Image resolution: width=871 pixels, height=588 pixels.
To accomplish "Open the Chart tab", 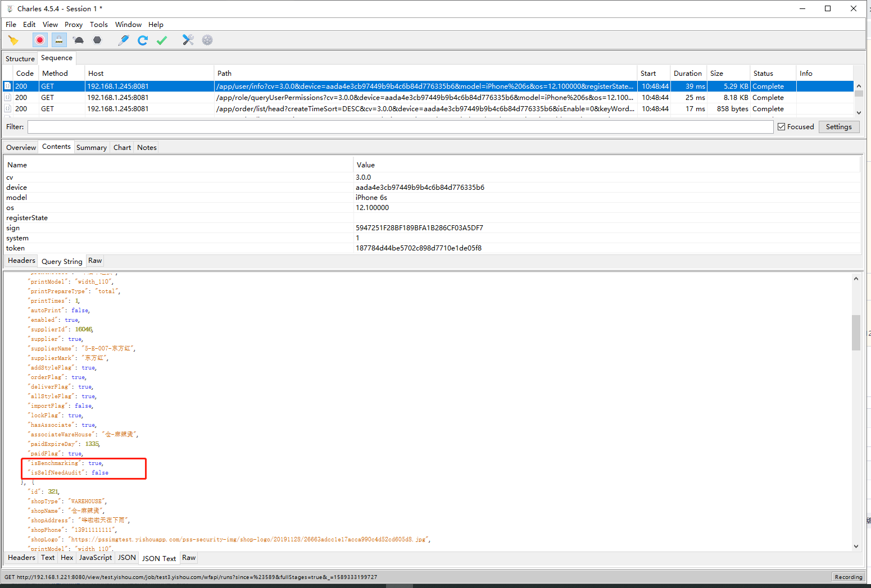I will pos(122,147).
